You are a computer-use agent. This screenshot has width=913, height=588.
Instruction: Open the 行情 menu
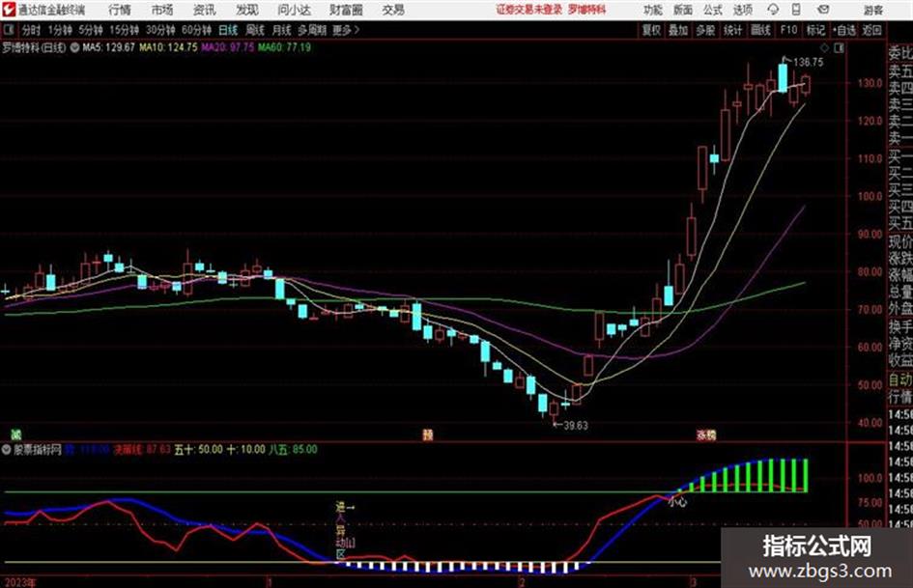click(120, 10)
